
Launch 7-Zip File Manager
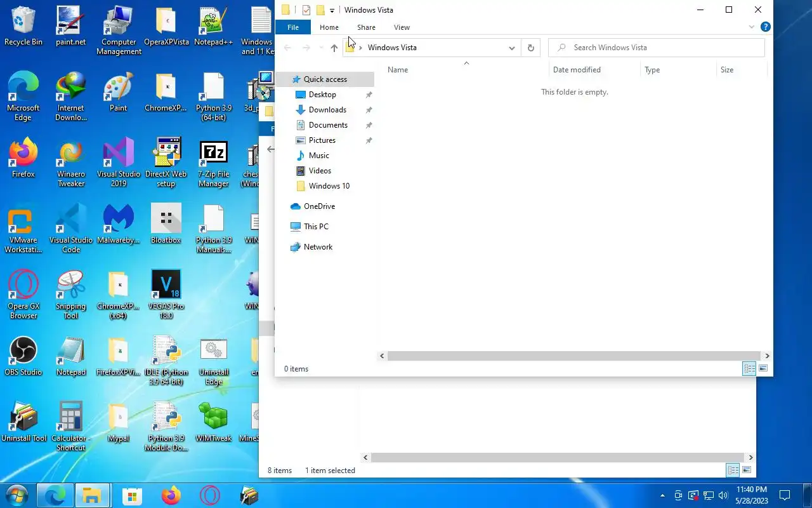click(x=213, y=163)
